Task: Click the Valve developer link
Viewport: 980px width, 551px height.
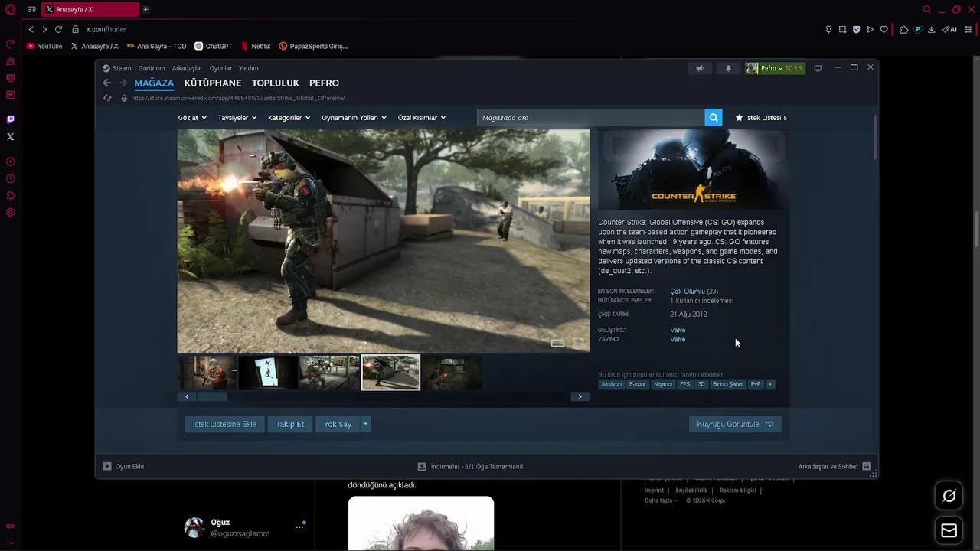Action: tap(678, 330)
